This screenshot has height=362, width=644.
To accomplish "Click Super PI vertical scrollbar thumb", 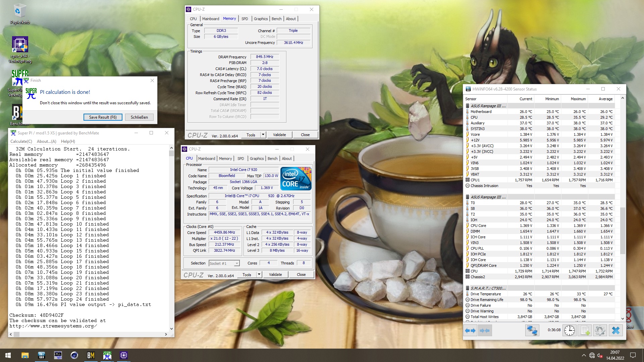I will coord(171,154).
